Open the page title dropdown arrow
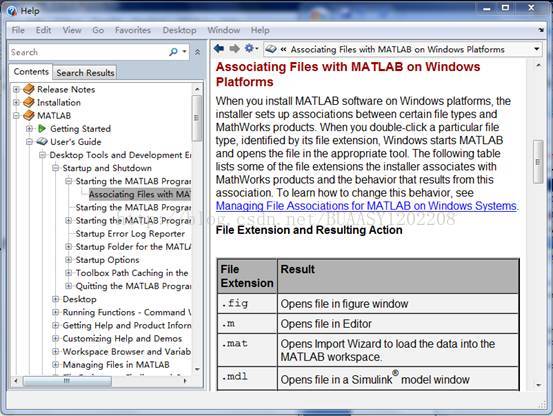553x416 pixels. pyautogui.click(x=537, y=49)
